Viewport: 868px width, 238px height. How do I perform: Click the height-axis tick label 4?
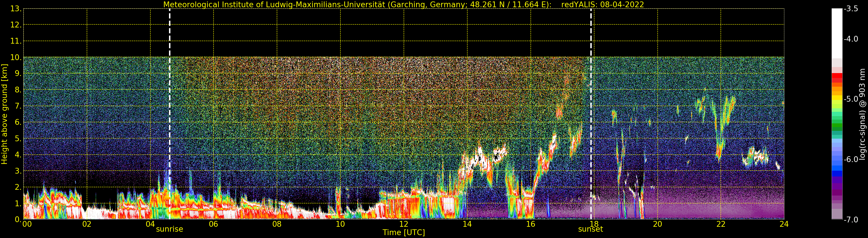pos(18,155)
